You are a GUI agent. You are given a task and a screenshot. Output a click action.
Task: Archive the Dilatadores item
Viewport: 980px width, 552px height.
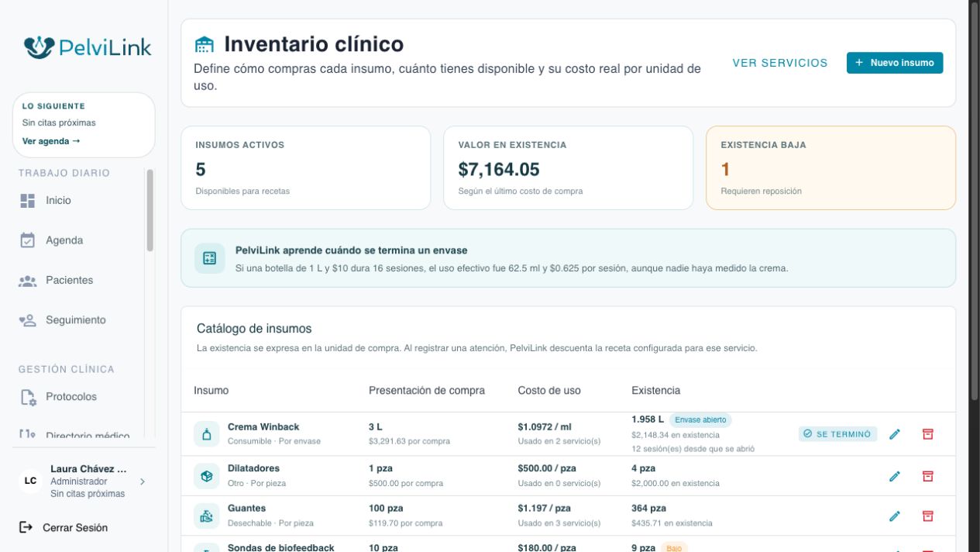(x=928, y=476)
